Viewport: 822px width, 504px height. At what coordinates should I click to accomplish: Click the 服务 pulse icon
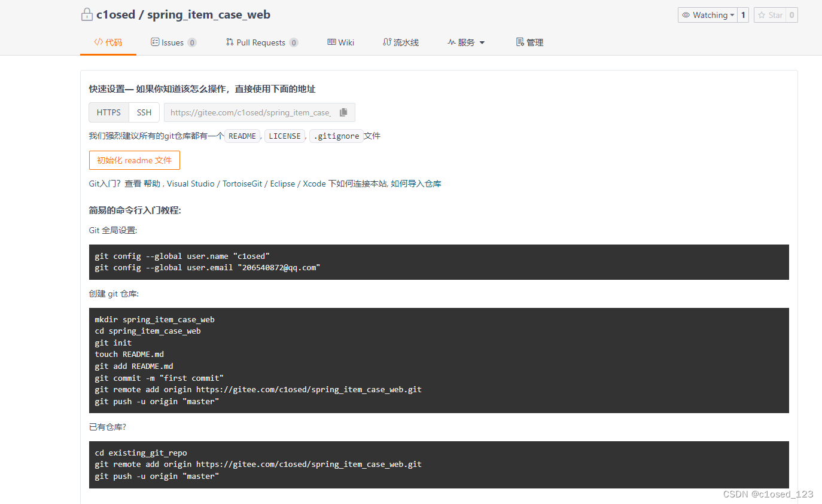click(452, 42)
